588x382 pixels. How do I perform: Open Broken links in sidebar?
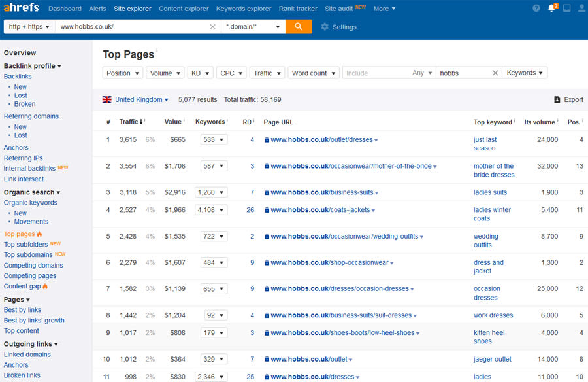coord(22,375)
